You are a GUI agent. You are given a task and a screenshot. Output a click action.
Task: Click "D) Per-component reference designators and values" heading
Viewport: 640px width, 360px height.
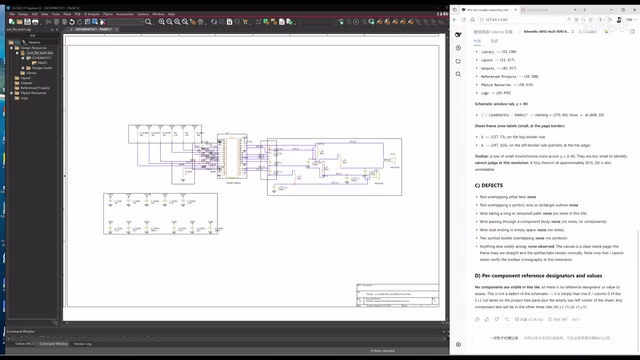click(538, 276)
